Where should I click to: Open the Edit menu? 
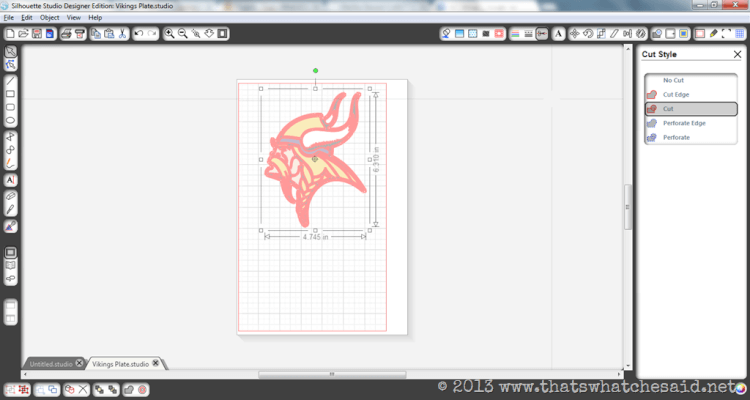click(x=27, y=18)
